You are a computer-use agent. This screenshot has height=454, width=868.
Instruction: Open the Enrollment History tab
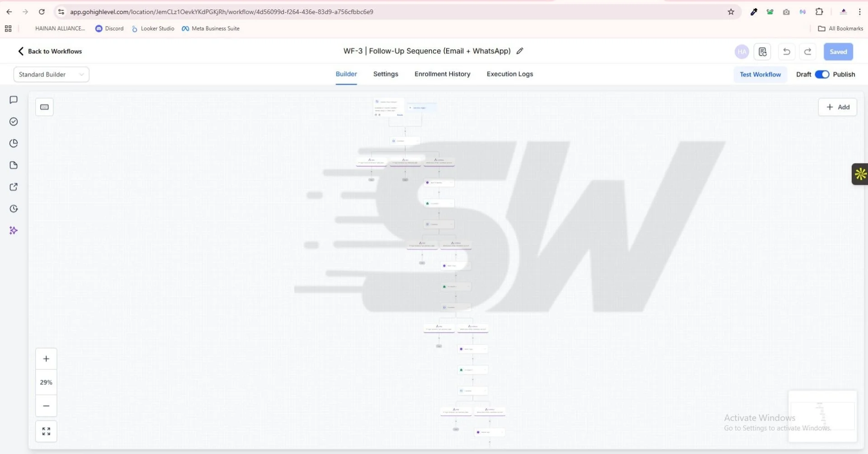point(442,74)
